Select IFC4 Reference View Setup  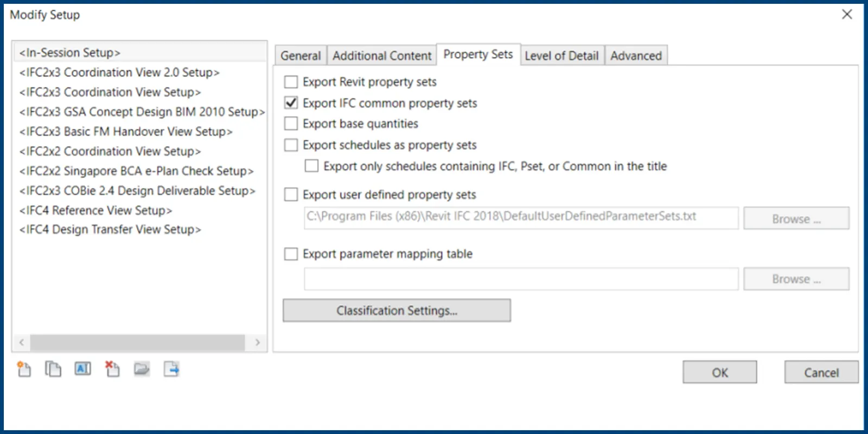(95, 210)
